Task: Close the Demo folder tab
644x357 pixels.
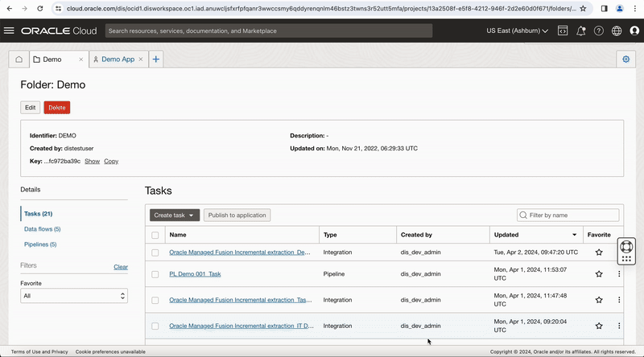Action: [81, 59]
